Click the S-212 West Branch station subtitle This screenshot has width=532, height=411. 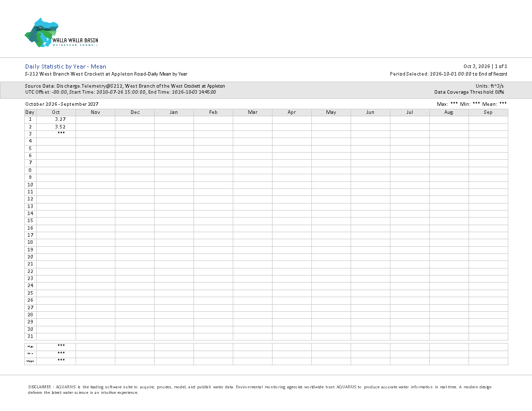(106, 74)
